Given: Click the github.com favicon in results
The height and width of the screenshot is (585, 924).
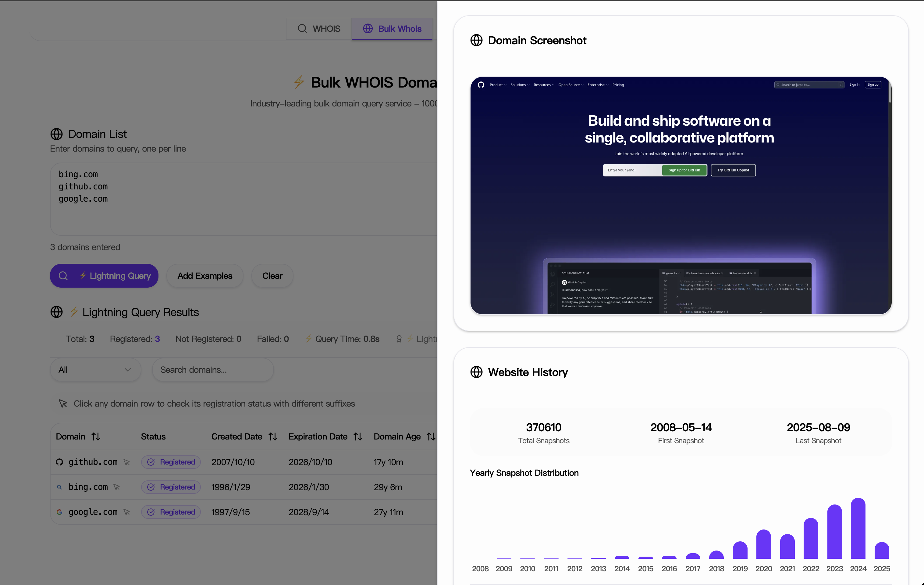Looking at the screenshot, I should pyautogui.click(x=59, y=462).
